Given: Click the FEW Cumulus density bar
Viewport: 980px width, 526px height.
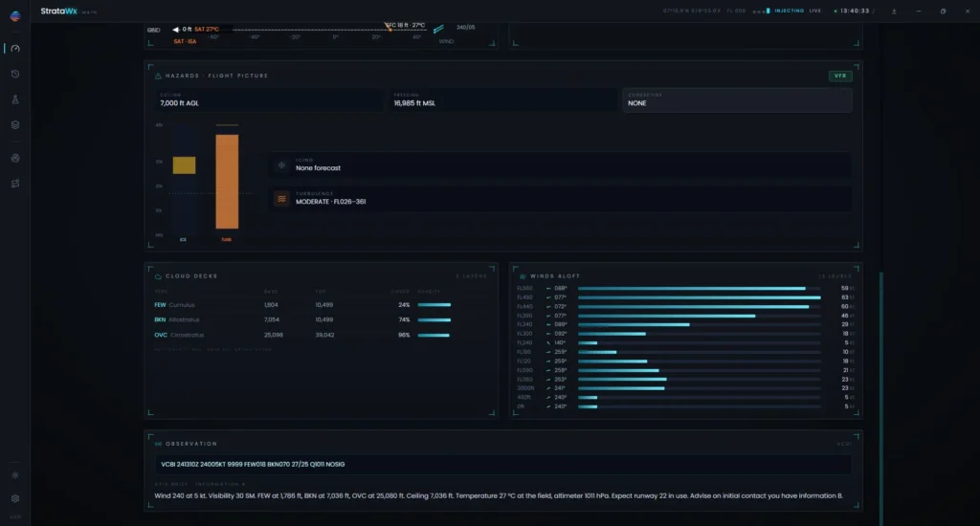Looking at the screenshot, I should click(434, 305).
